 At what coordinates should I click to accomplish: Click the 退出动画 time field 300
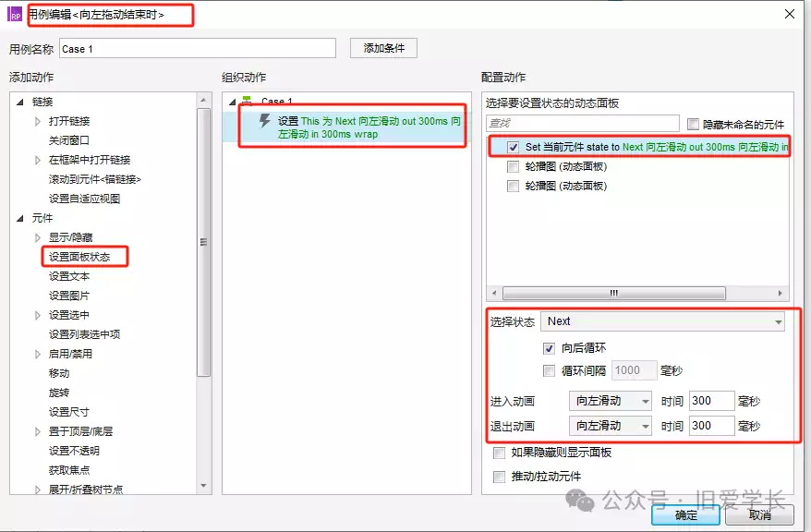[x=711, y=426]
